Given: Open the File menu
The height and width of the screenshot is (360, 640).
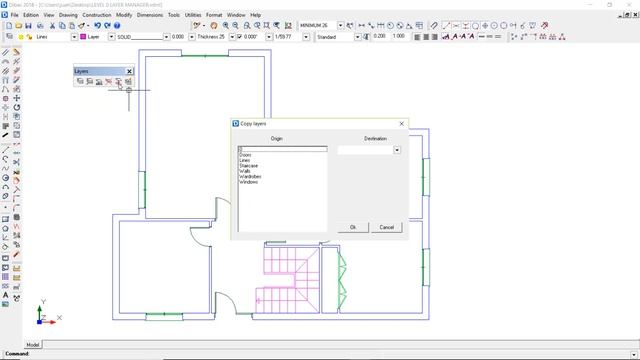Looking at the screenshot, I should click(x=15, y=15).
